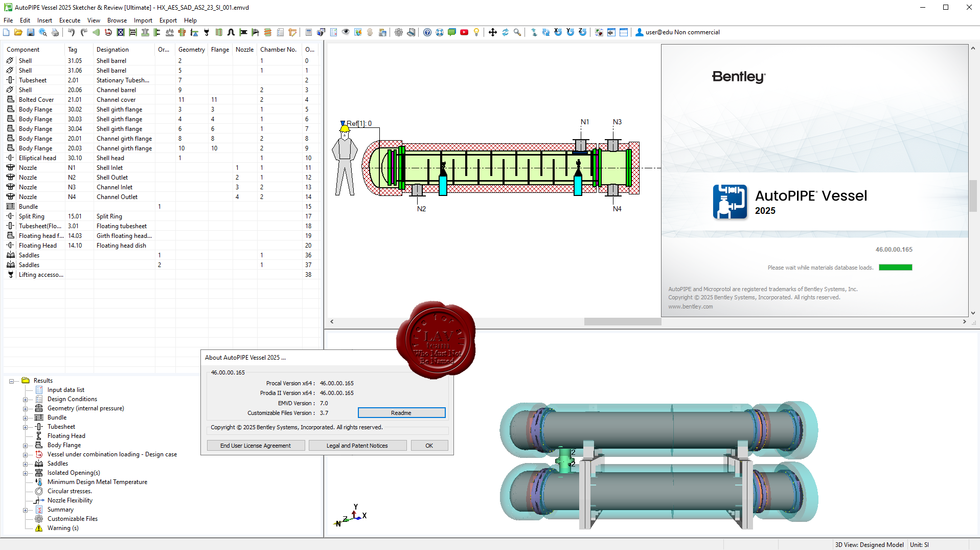Viewport: 980px width, 550px height.
Task: Redo the action via toolbar
Action: pyautogui.click(x=84, y=32)
